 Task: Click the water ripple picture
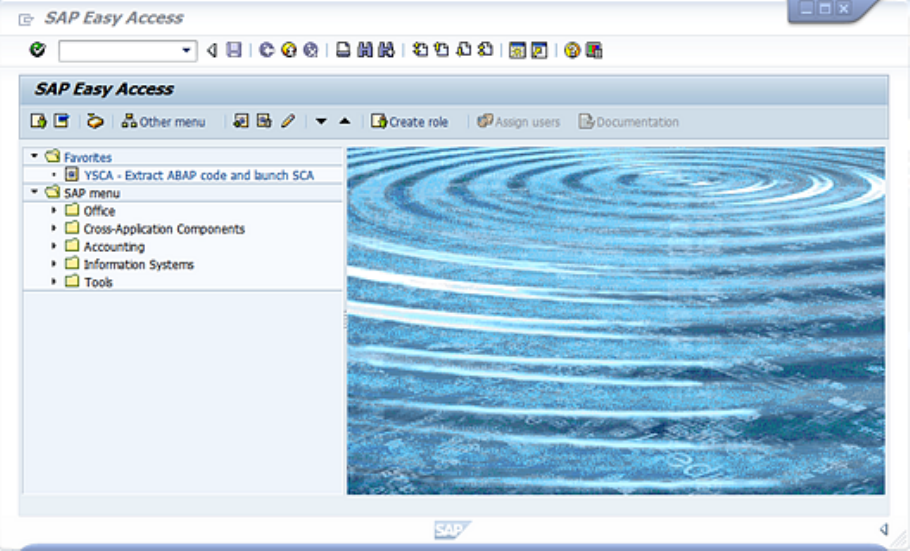616,320
